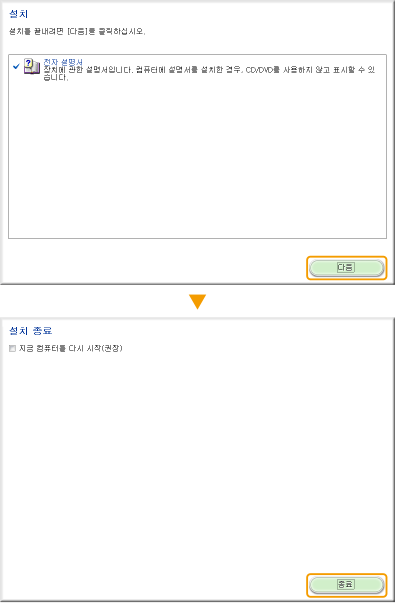This screenshot has width=395, height=603.
Task: Click empty space inside the installed items list
Action: click(197, 162)
